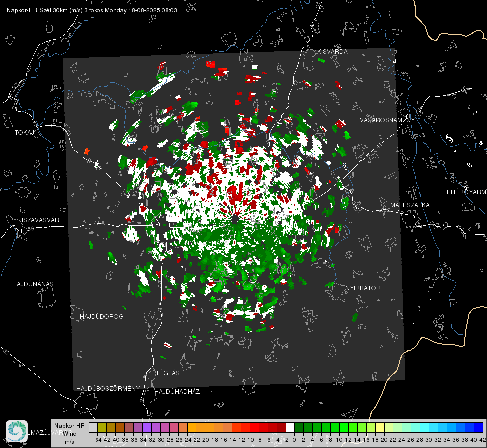The image size is (487, 448).
Task: Select the MÁTÉSZALKA town label
Action: 410,205
